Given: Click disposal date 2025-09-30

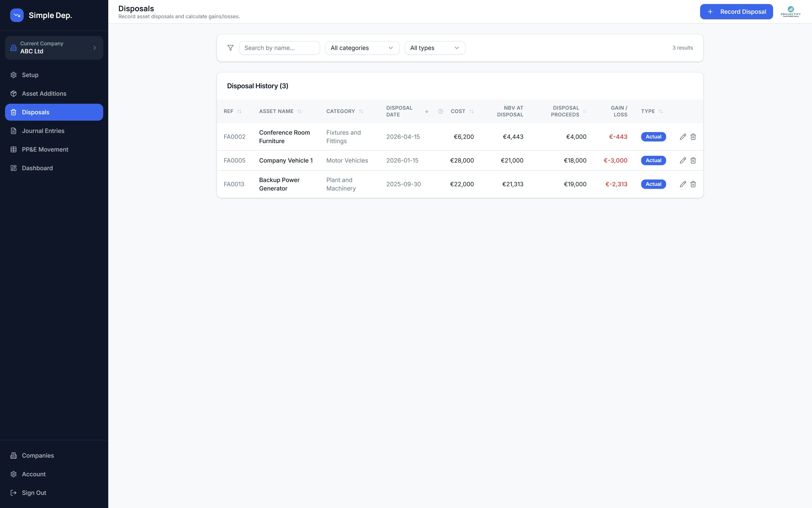Looking at the screenshot, I should (x=403, y=184).
